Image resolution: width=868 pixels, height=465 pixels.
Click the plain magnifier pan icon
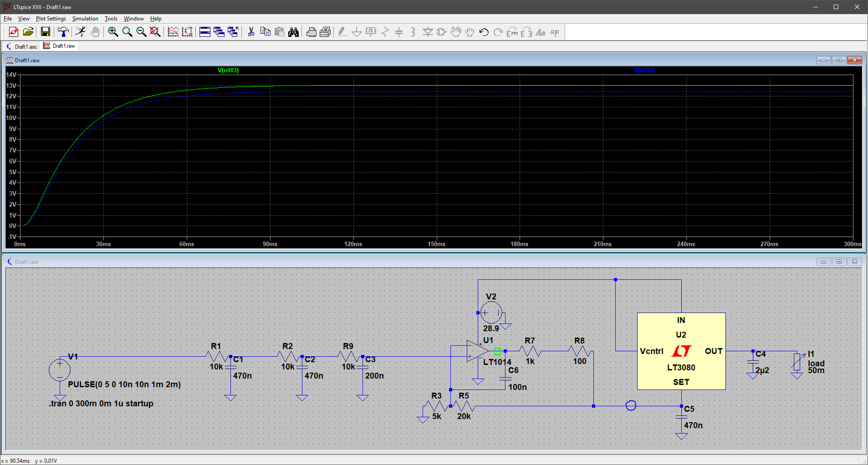pyautogui.click(x=127, y=32)
